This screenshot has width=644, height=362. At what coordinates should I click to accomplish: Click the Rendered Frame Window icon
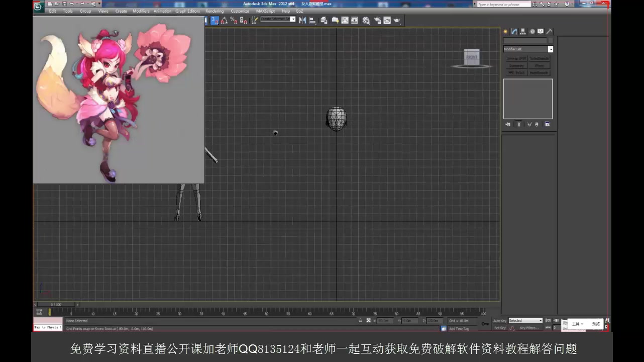(386, 20)
